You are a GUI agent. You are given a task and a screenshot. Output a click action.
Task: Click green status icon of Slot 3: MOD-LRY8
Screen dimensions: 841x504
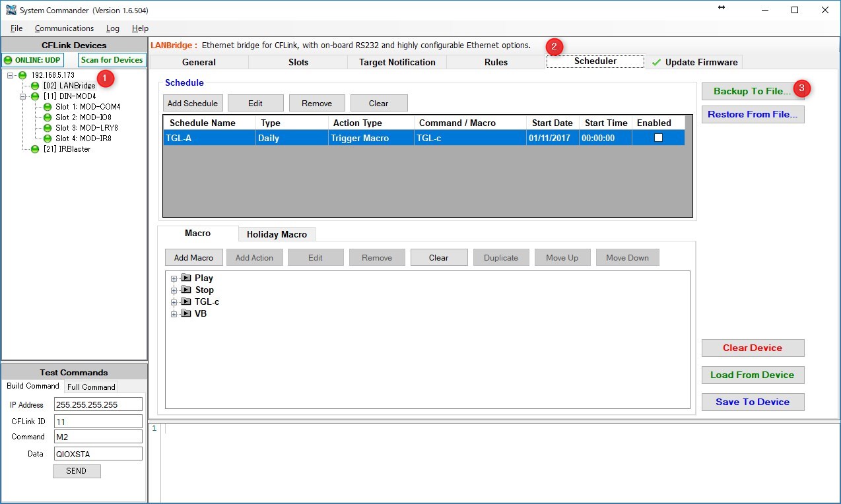(x=48, y=128)
